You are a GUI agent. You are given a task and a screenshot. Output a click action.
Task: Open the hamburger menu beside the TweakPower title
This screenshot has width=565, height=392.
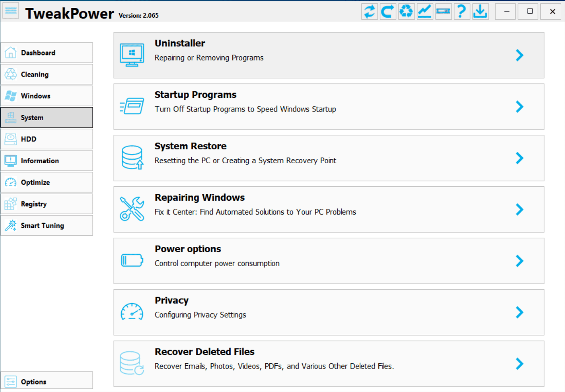pyautogui.click(x=11, y=11)
